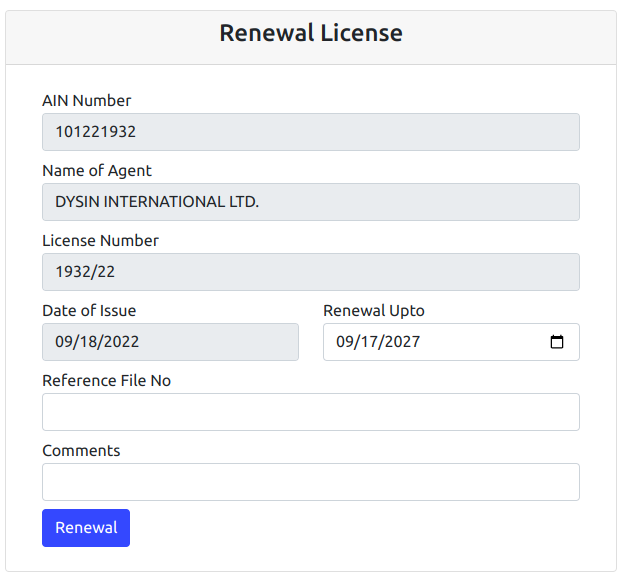Click the Reference File No label

(x=106, y=381)
